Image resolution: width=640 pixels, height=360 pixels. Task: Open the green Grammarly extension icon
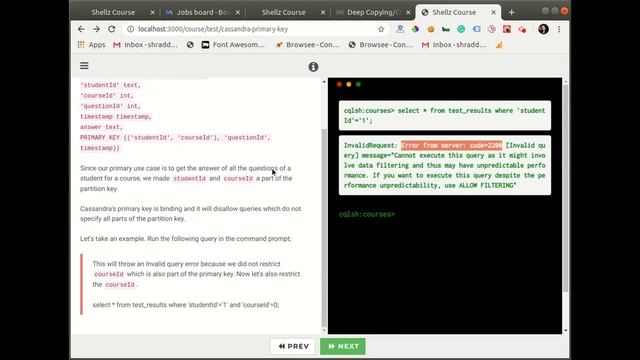[461, 29]
